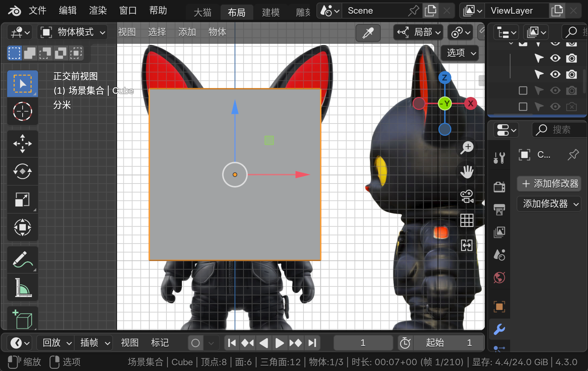Pin the scene with the pin icon by Scene
The image size is (588, 371).
413,11
